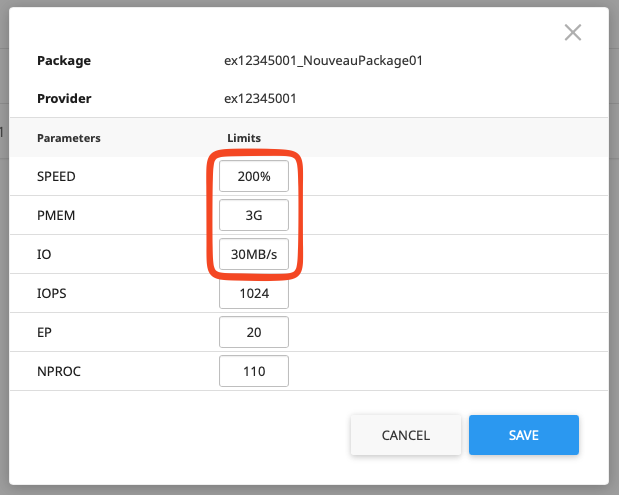Viewport: 619px width, 495px height.
Task: Click the PMEM parameter label
Action: [x=56, y=216]
